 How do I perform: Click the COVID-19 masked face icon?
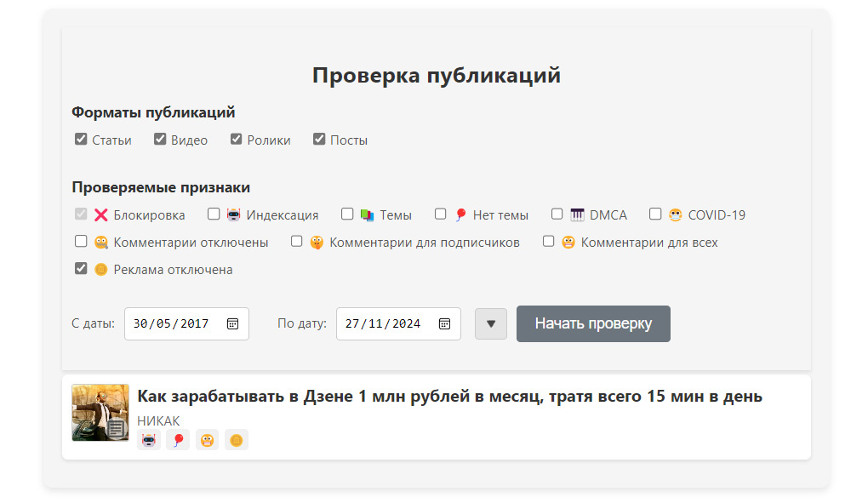pos(674,214)
